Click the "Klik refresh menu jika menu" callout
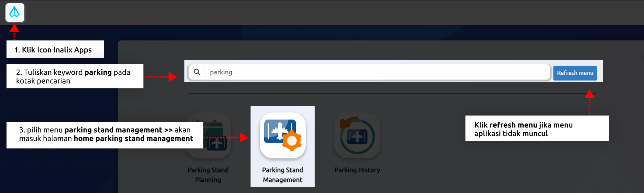This screenshot has height=193, width=644. (x=537, y=129)
